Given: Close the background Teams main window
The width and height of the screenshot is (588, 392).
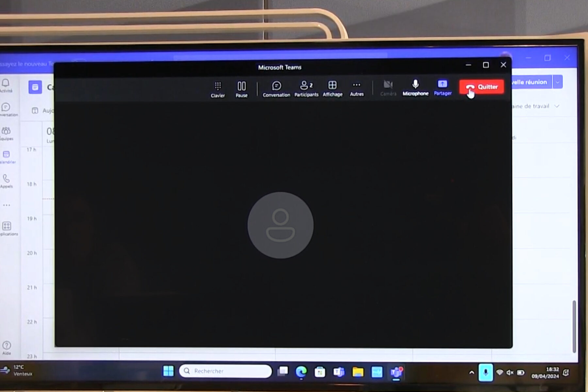Looking at the screenshot, I should click(x=567, y=58).
